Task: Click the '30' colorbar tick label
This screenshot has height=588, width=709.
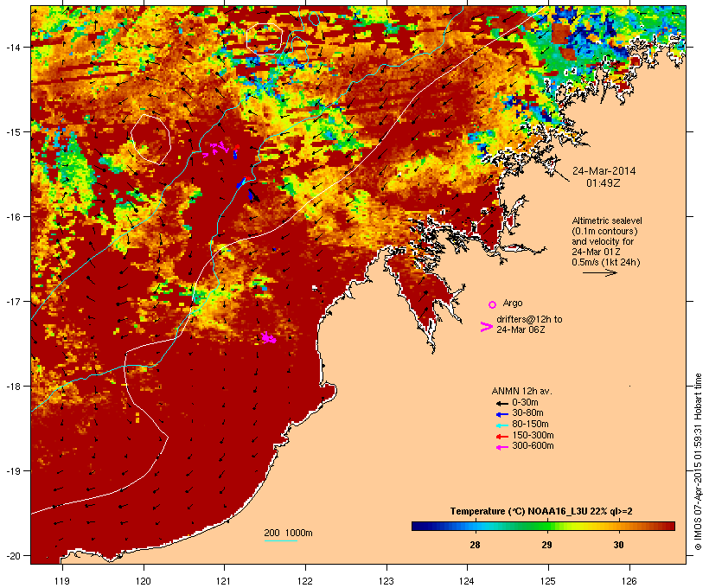Action: point(618,545)
